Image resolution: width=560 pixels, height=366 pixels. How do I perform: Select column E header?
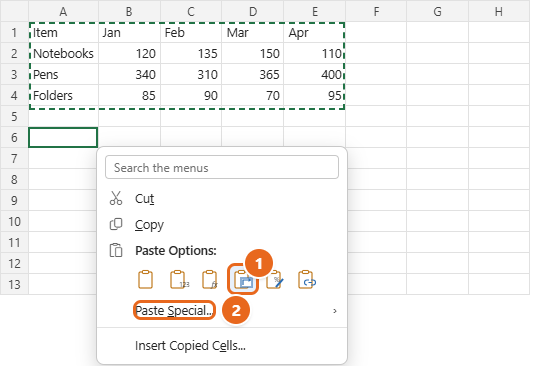point(315,11)
